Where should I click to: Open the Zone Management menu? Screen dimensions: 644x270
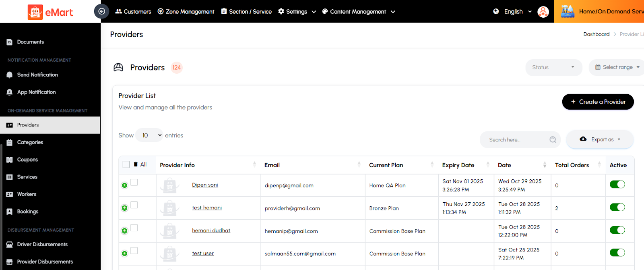point(186,12)
